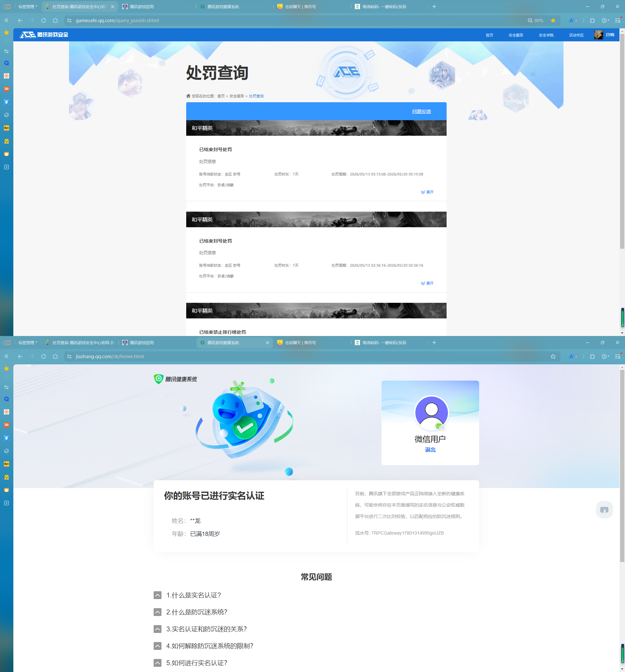This screenshot has height=672, width=625.
Task: Close the 处罚查询 tab in gamesafe window
Action: [x=113, y=7]
